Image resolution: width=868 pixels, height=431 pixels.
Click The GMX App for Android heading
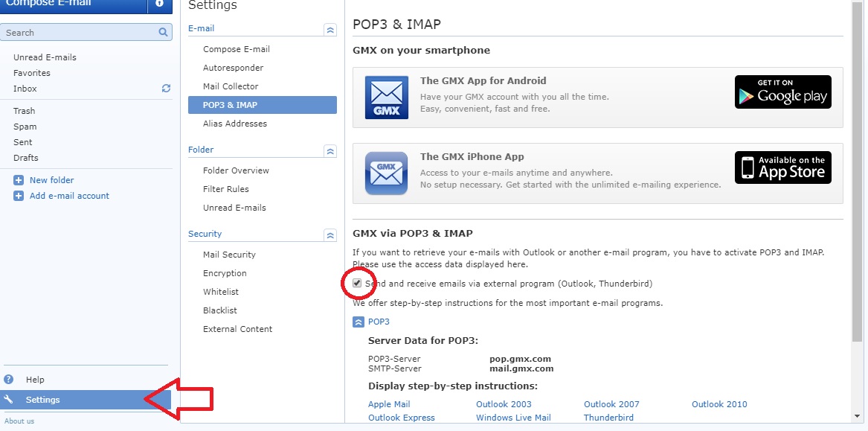point(483,81)
